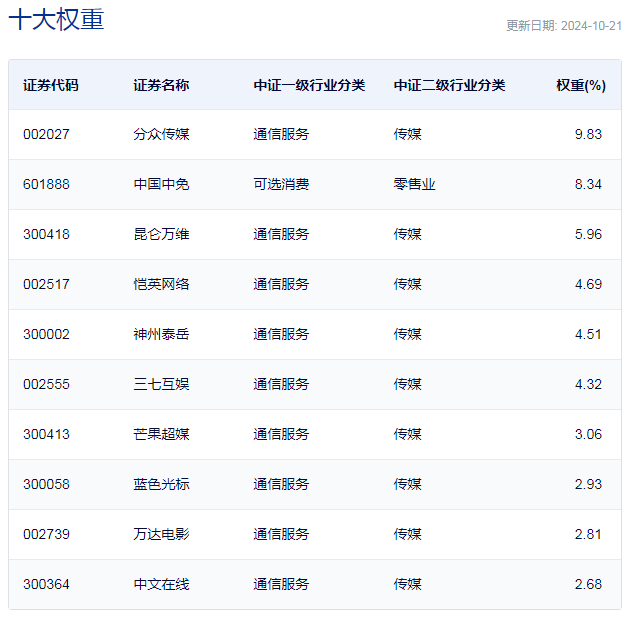Select stock name 分众传媒

coord(161,134)
